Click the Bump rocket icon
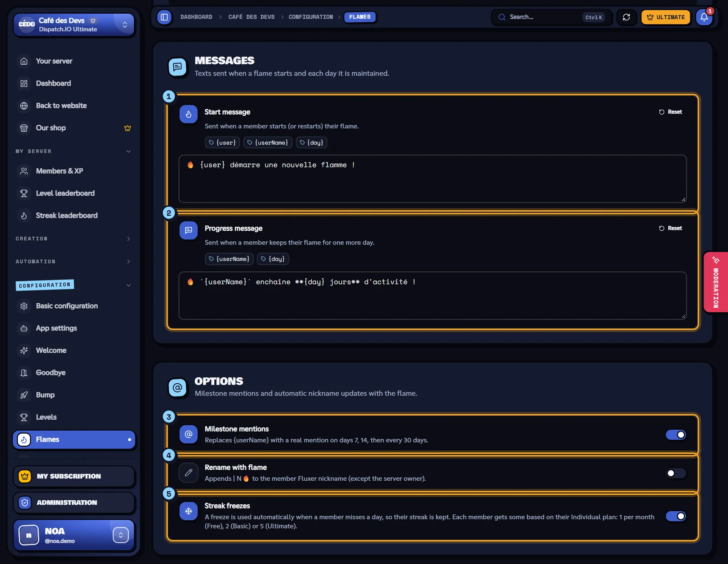 tap(24, 395)
